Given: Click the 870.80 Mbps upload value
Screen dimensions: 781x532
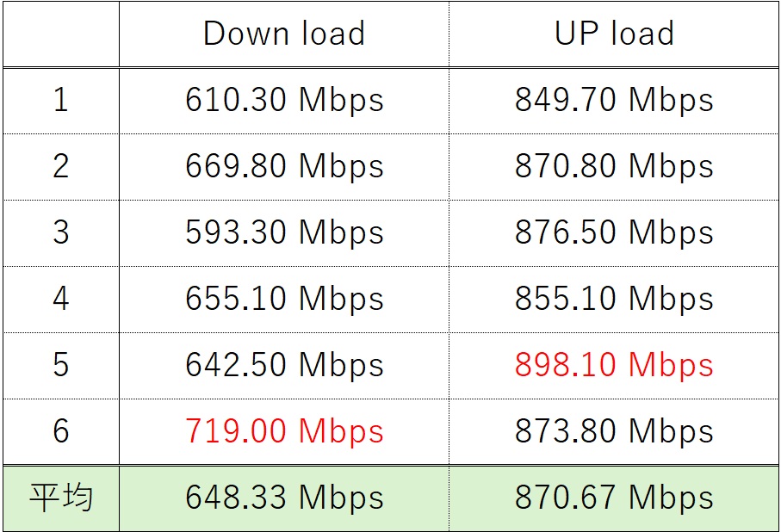Looking at the screenshot, I should click(614, 166).
